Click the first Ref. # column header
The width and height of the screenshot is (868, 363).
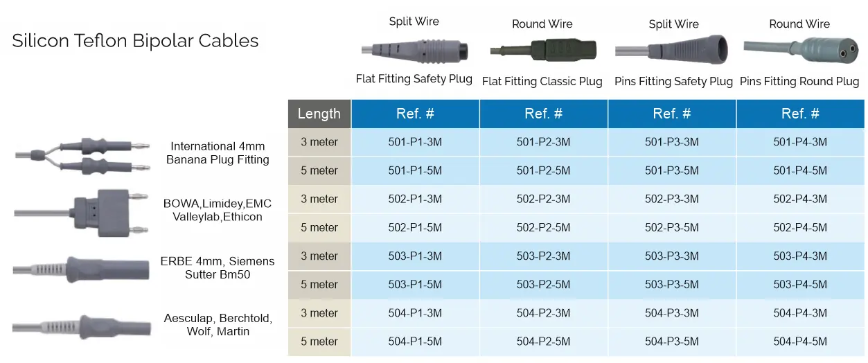[x=415, y=114]
